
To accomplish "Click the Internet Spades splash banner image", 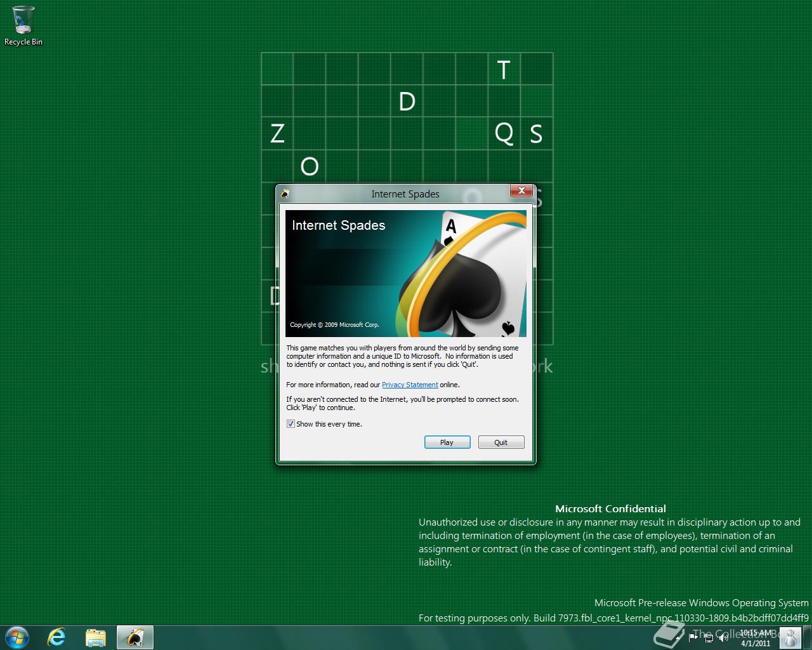I will pyautogui.click(x=406, y=274).
